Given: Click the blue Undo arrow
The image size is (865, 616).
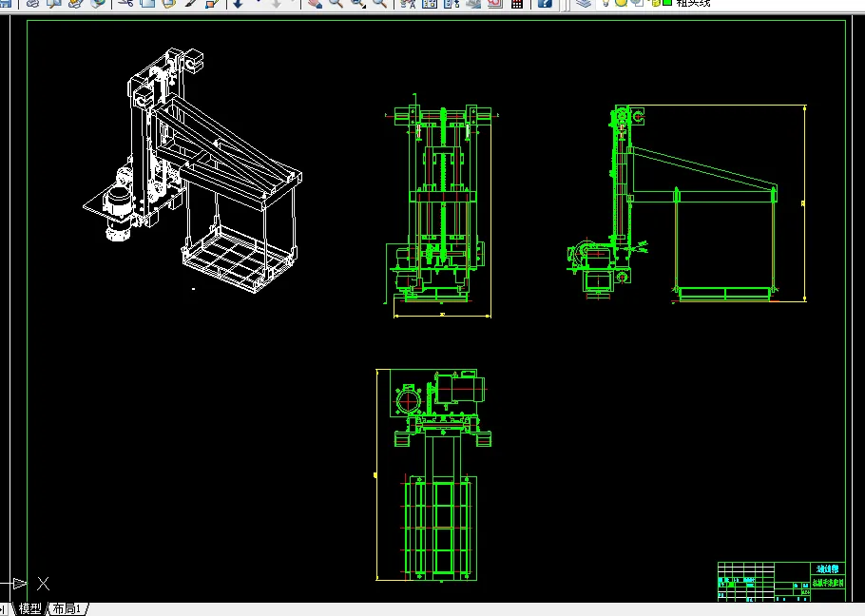Looking at the screenshot, I should click(x=239, y=3).
